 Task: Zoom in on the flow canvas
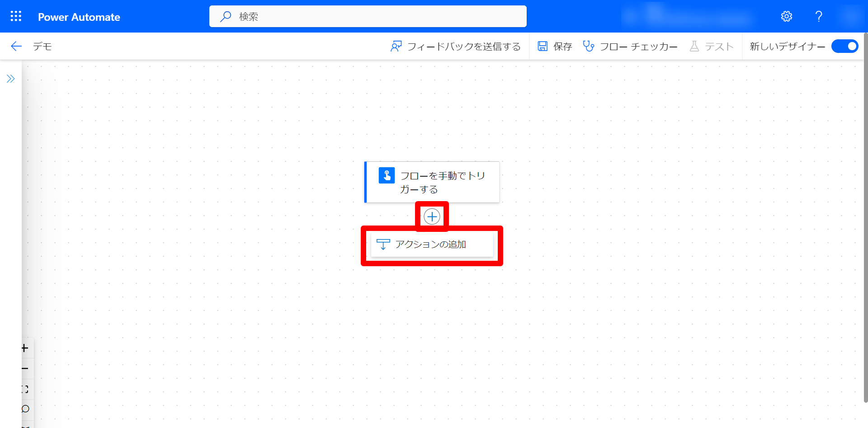[x=25, y=348]
